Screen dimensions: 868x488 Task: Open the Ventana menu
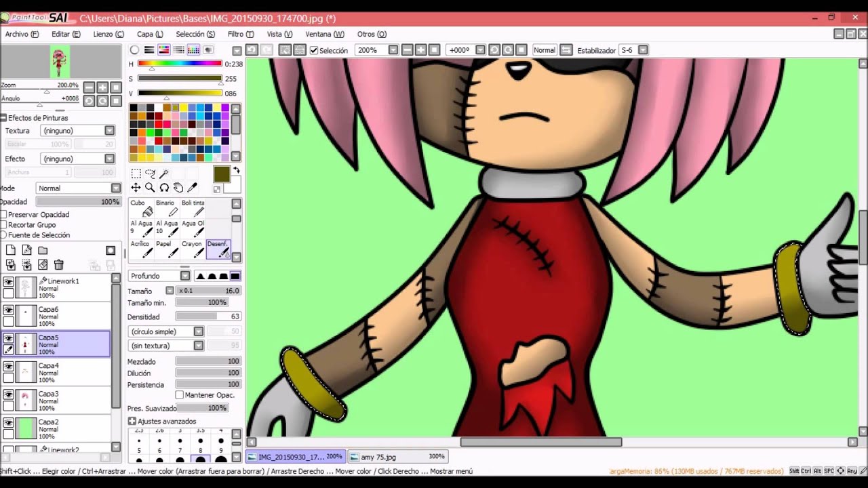325,34
